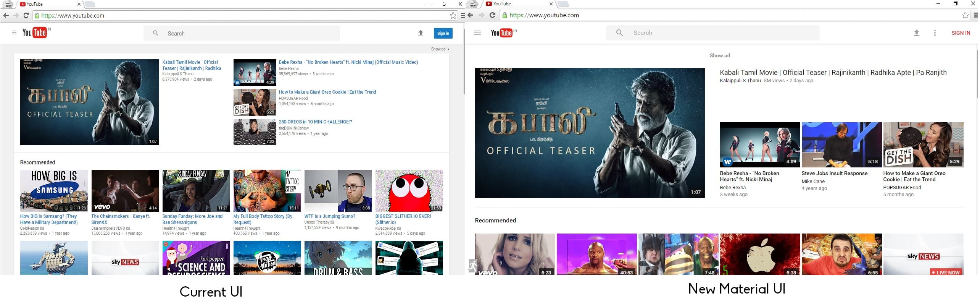Image resolution: width=980 pixels, height=305 pixels.
Task: Click incognito icon in right window titlebar
Action: click(x=473, y=4)
